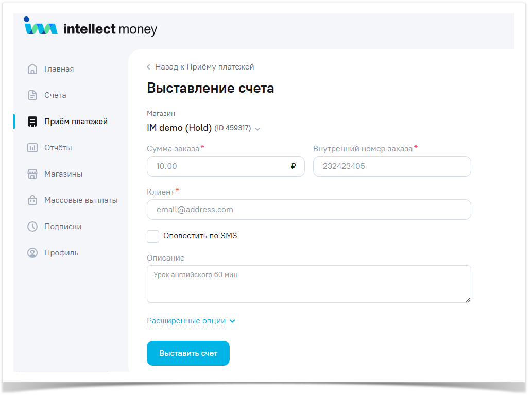Open the IM demo (Hold) shop dropdown
The height and width of the screenshot is (397, 532).
[204, 128]
